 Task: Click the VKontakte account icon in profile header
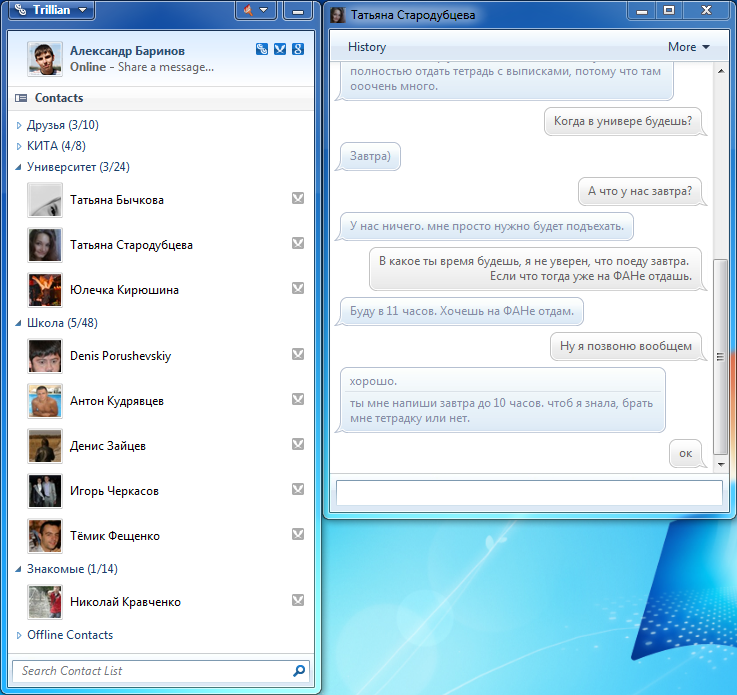coord(280,49)
